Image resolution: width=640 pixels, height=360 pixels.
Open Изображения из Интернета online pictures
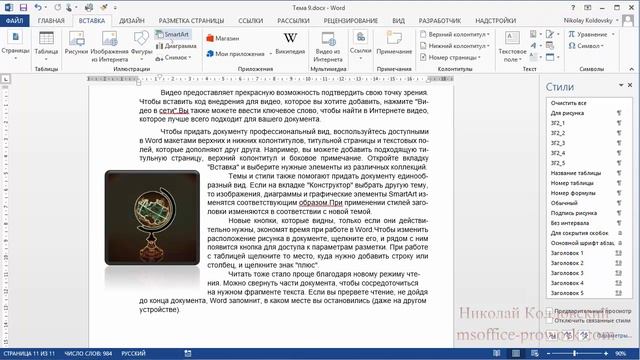[x=109, y=46]
